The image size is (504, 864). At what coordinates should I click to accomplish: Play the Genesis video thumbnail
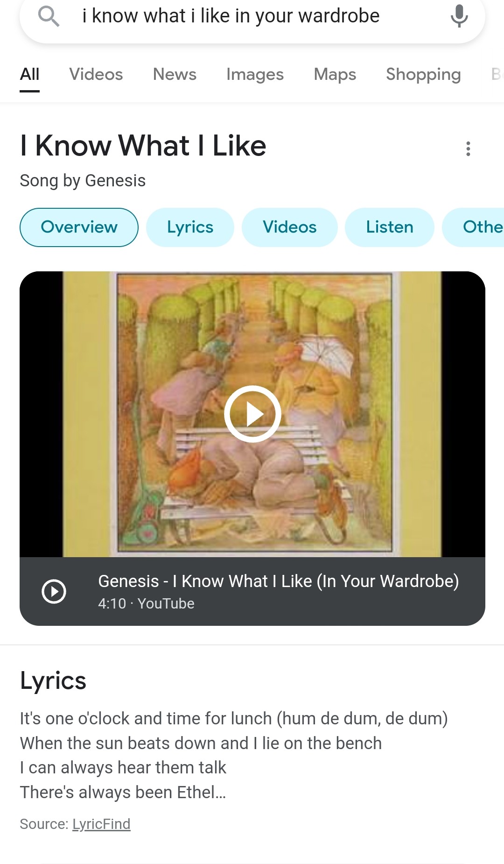252,414
